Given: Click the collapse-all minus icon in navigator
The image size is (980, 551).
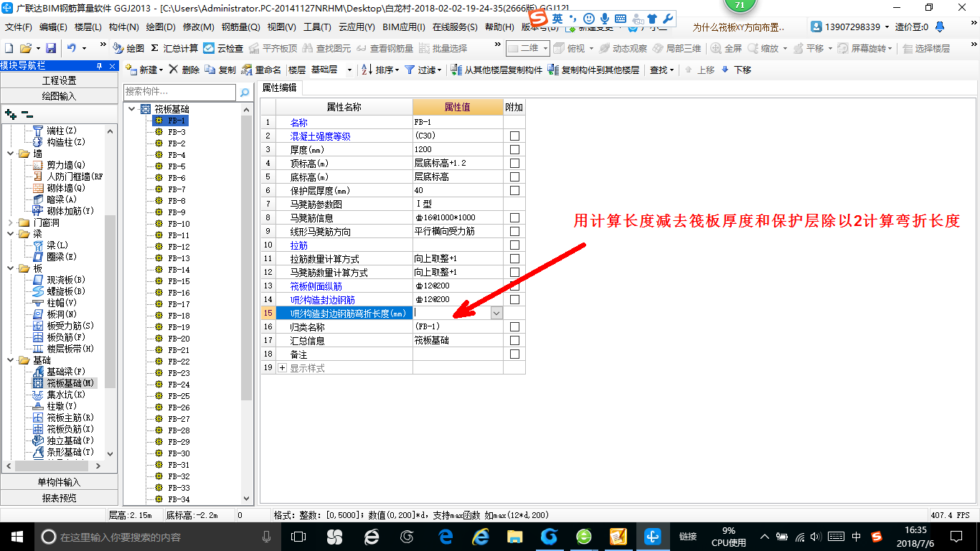Looking at the screenshot, I should [x=27, y=114].
